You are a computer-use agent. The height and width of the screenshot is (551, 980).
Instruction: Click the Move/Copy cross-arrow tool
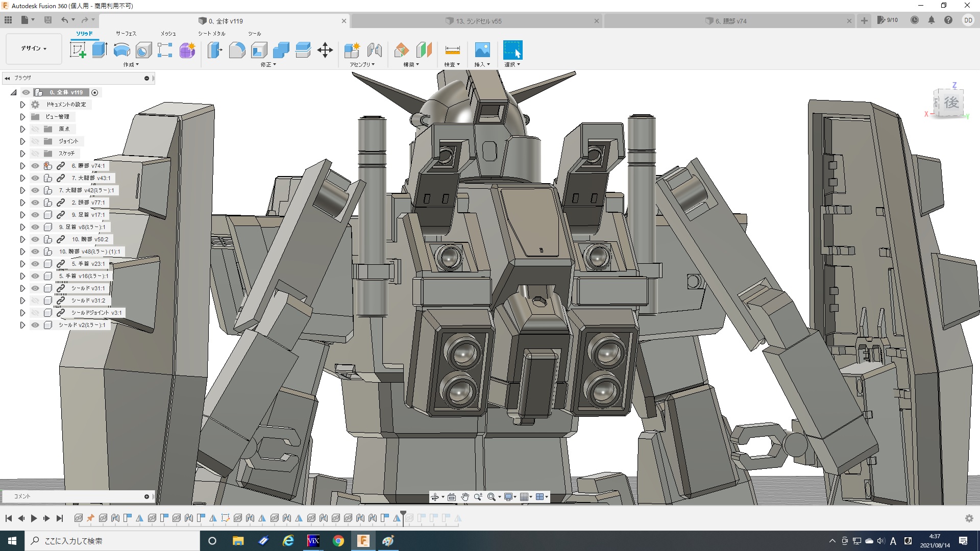(325, 50)
